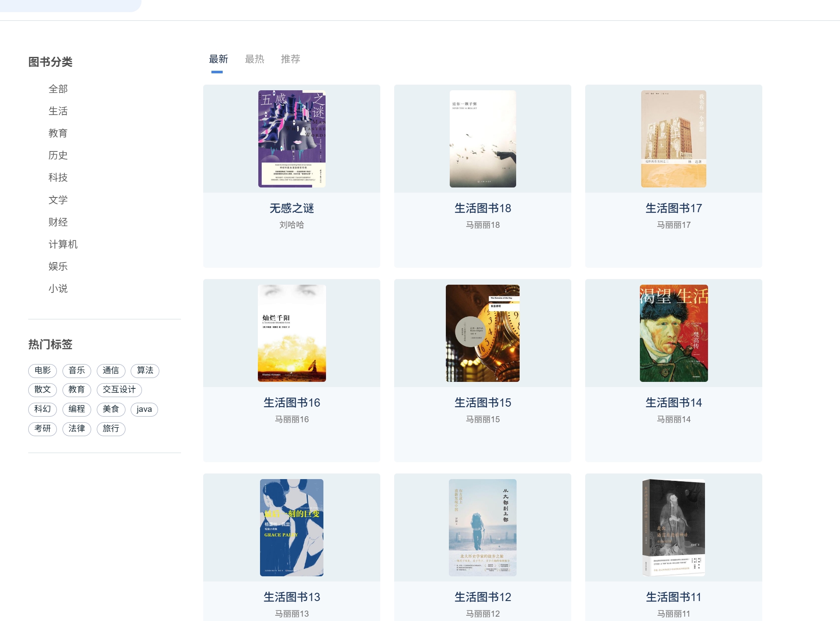
Task: Click the 电影 hot tag
Action: 43,371
